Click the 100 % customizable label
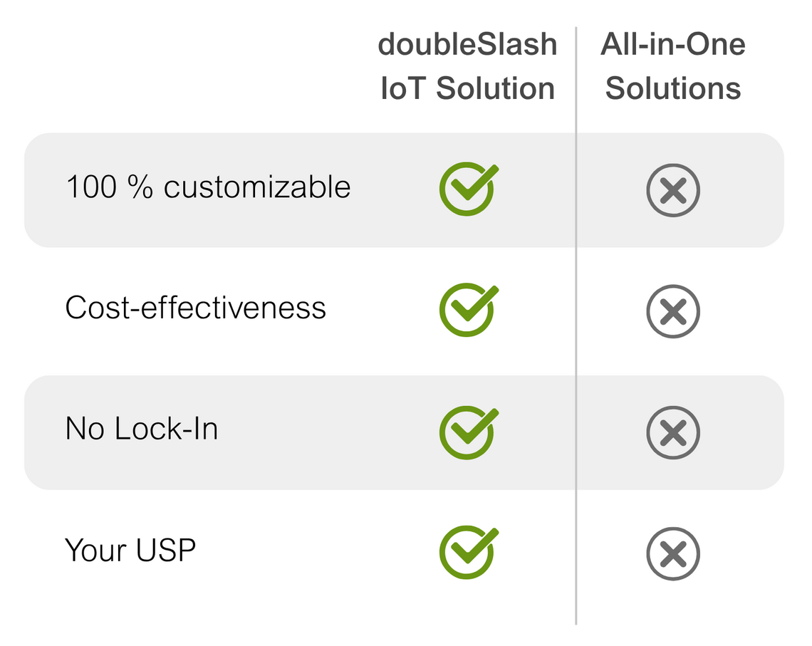 207,187
